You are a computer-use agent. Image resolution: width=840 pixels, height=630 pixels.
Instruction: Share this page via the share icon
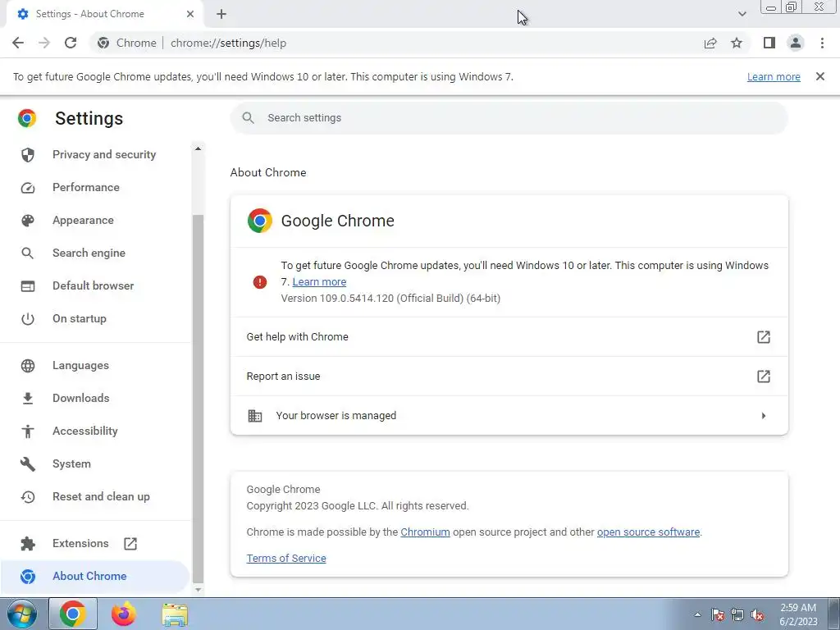click(710, 43)
